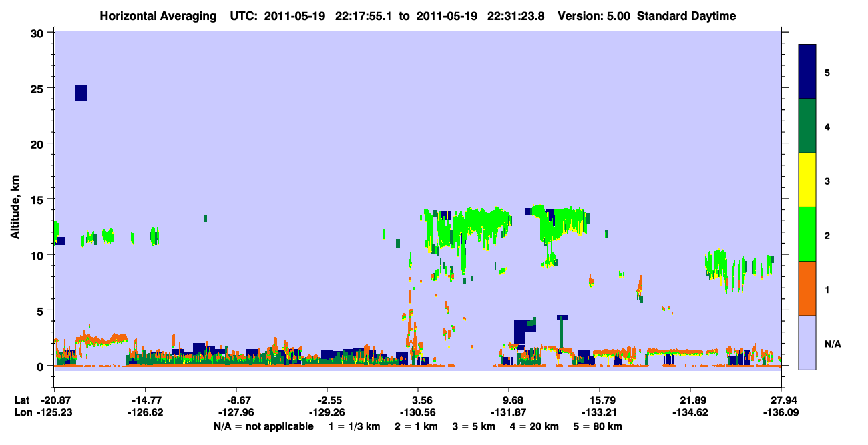The height and width of the screenshot is (445, 868).
Task: Click the Lat row label
Action: click(22, 400)
